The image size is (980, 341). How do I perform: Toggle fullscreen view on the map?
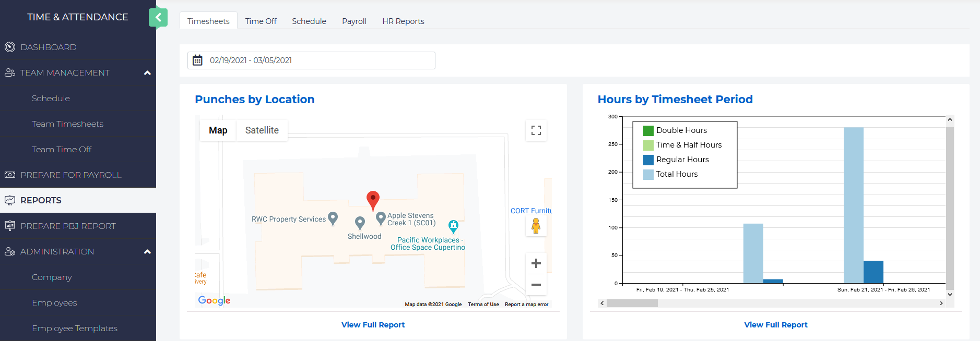click(x=536, y=130)
